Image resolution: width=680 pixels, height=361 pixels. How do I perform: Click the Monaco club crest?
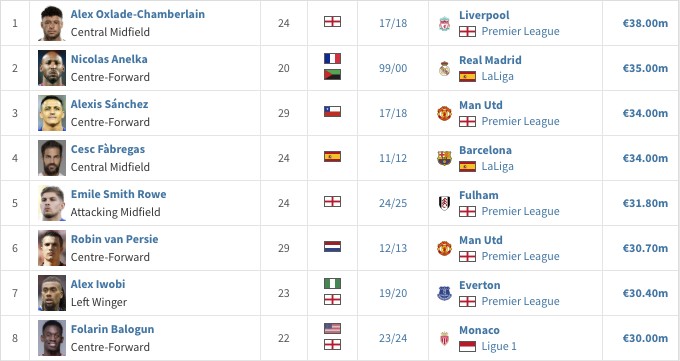coord(444,338)
